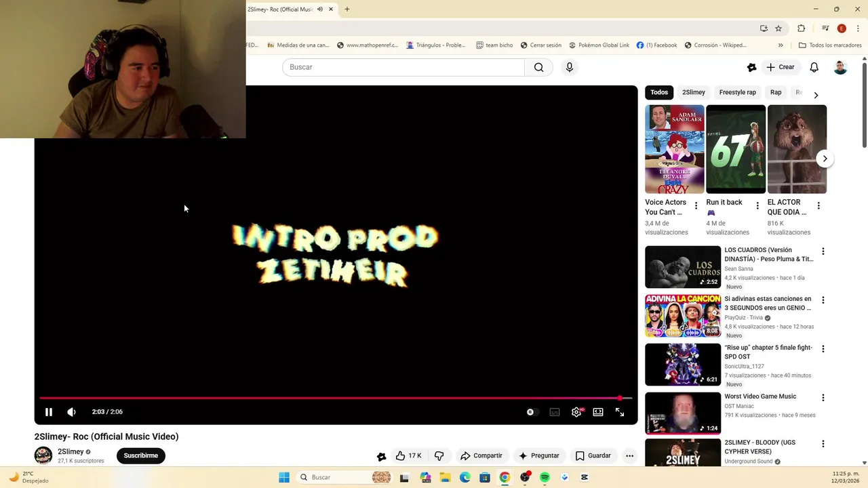Open the Todos los marcadores folder
Image resolution: width=868 pixels, height=488 pixels.
click(830, 45)
